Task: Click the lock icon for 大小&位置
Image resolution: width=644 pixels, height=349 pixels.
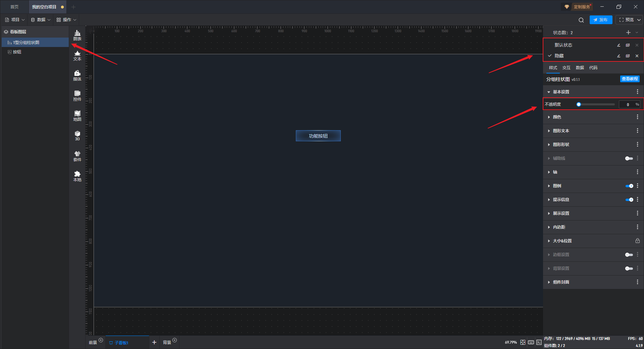Action: pyautogui.click(x=638, y=241)
